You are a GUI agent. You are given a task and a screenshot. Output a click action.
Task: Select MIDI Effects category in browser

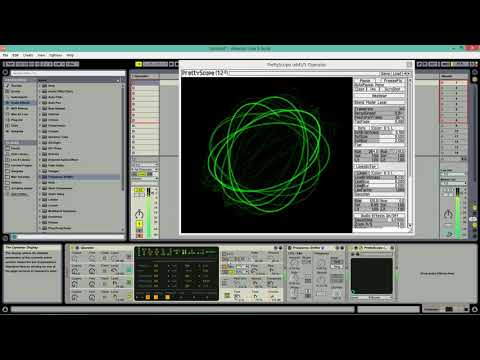[19, 108]
